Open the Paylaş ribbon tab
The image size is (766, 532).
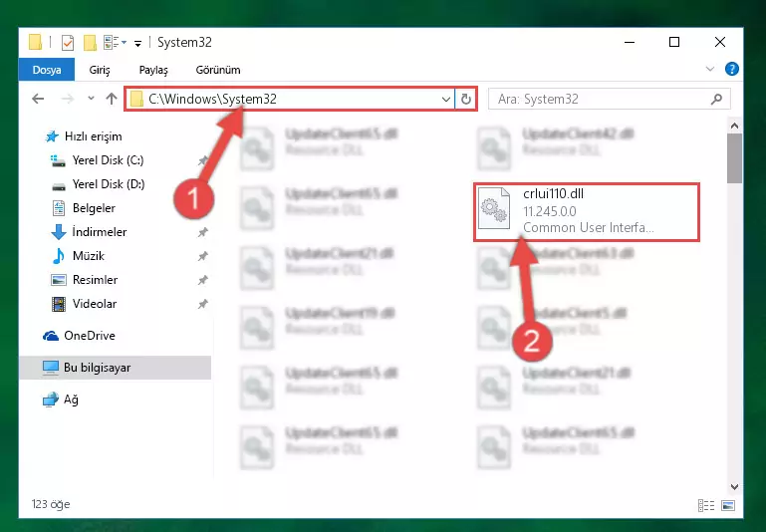(x=153, y=70)
